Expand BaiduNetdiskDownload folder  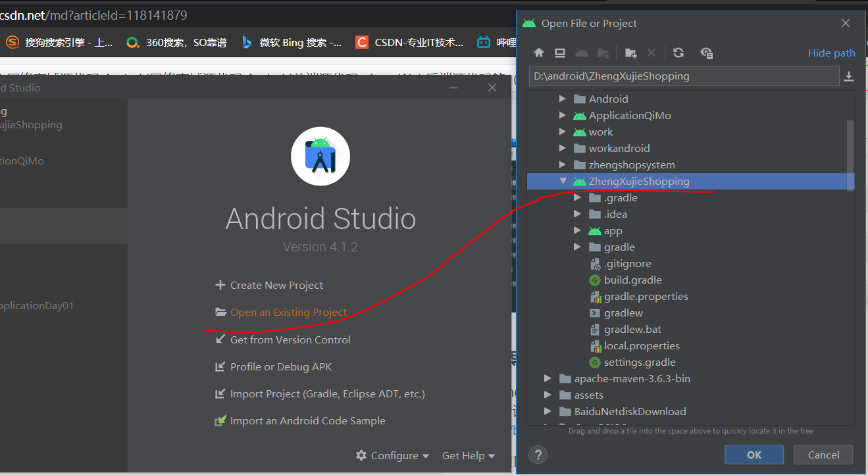548,411
